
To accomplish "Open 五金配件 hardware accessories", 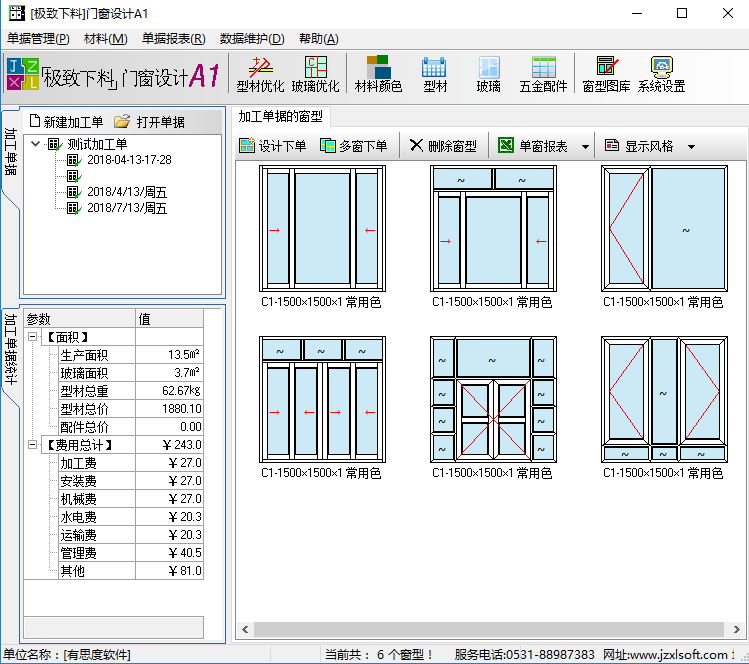I will point(544,74).
